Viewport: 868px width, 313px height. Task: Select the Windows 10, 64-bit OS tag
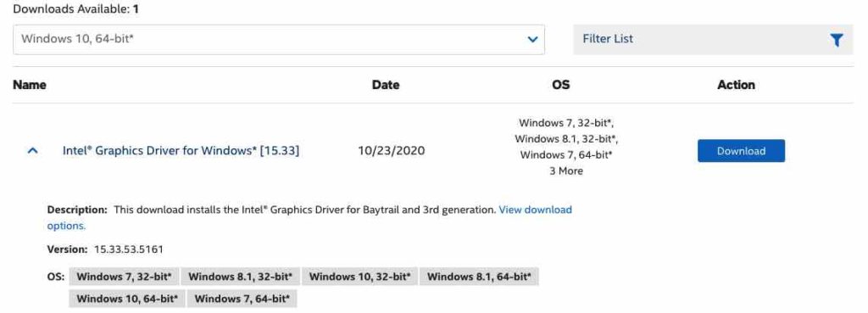click(127, 299)
